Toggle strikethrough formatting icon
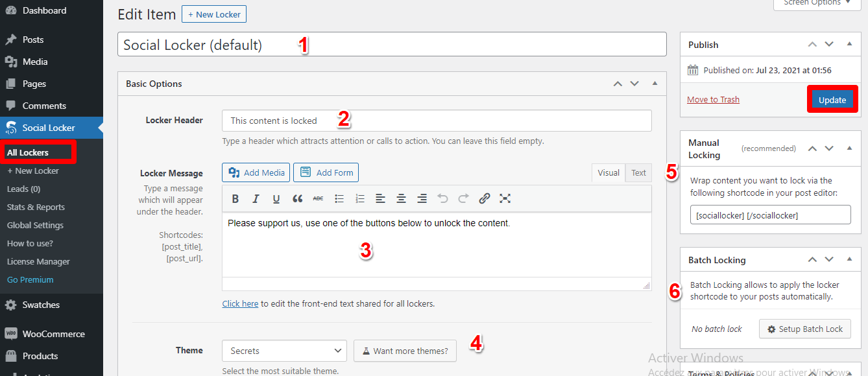The height and width of the screenshot is (376, 868). [x=318, y=199]
